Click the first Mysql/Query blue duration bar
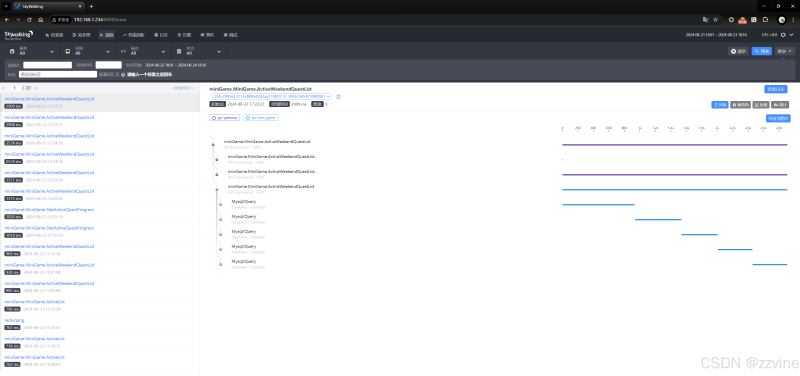 click(x=598, y=205)
